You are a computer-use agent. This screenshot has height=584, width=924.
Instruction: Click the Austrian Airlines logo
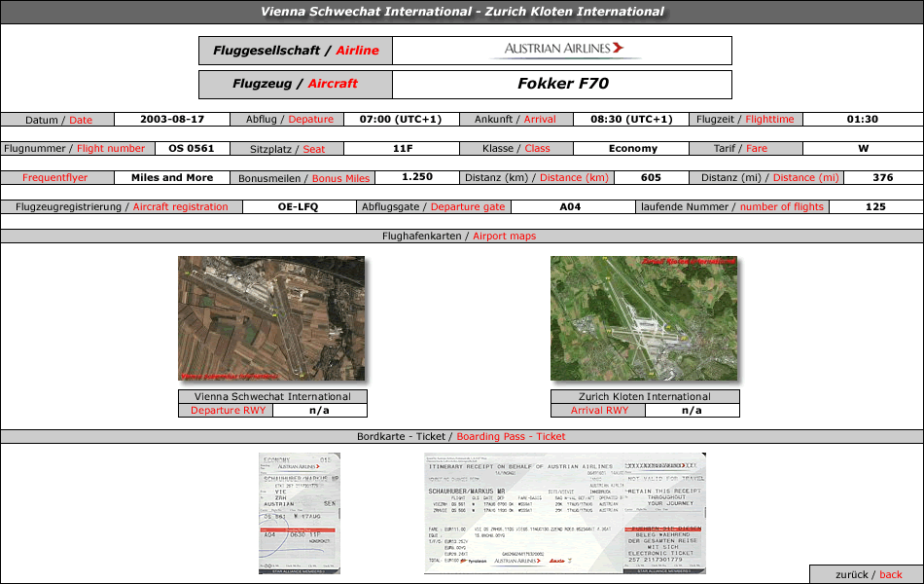pyautogui.click(x=563, y=49)
